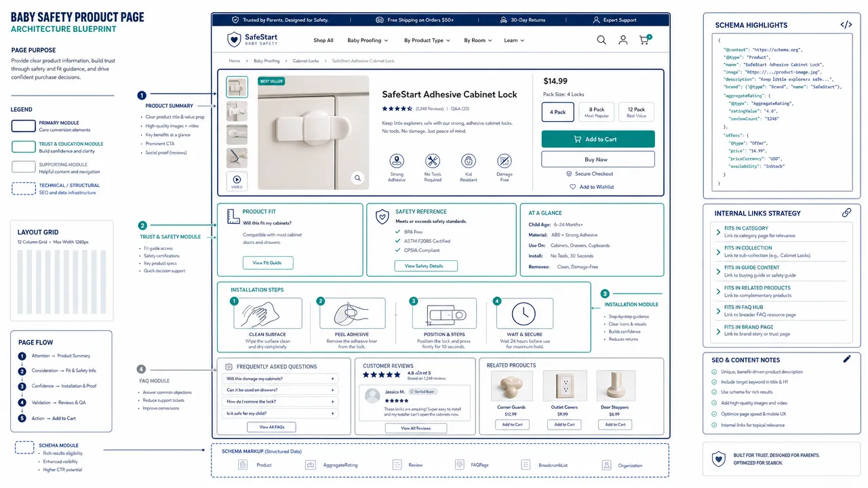This screenshot has height=488, width=868.
Task: Play the product video thumbnail
Action: coord(237,181)
